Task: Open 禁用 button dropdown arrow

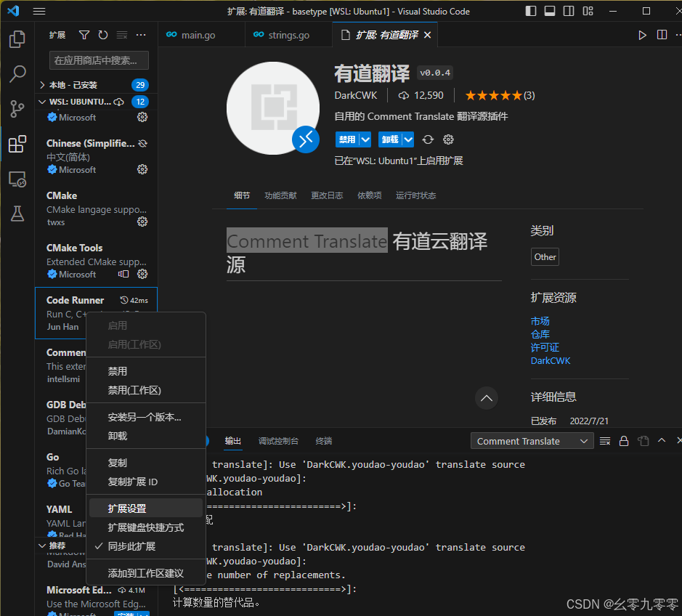Action: pyautogui.click(x=365, y=139)
